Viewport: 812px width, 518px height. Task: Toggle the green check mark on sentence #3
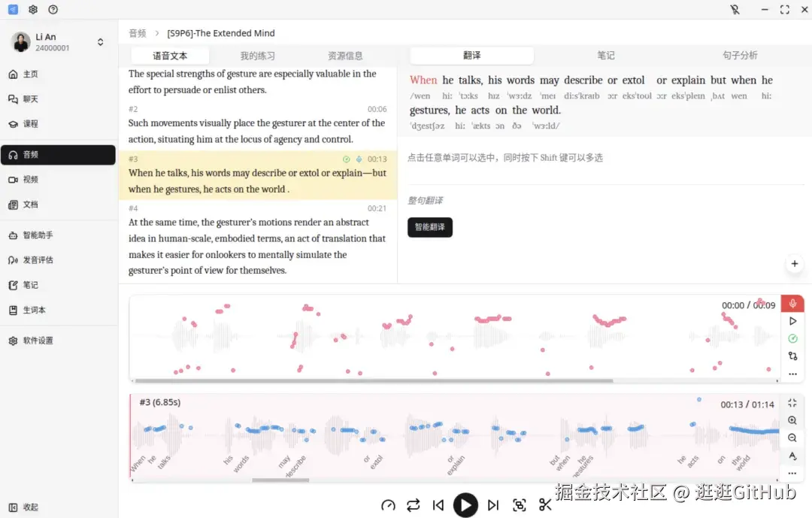coord(346,159)
